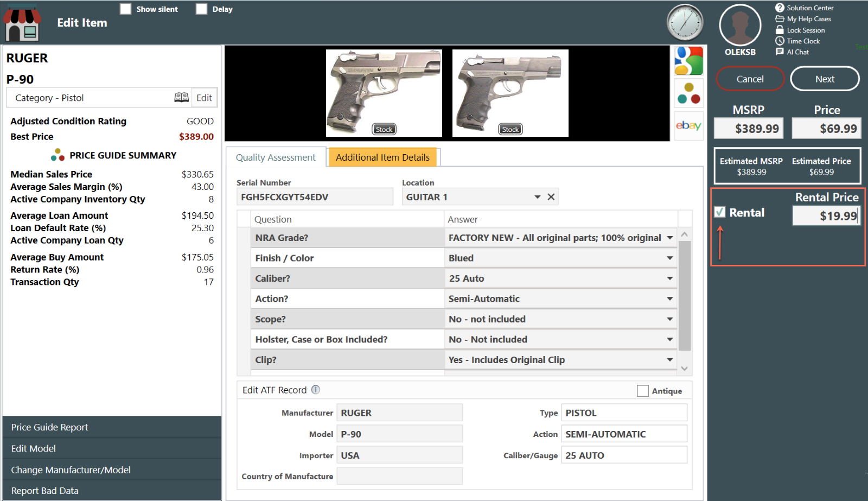
Task: Open category book icon
Action: point(182,98)
